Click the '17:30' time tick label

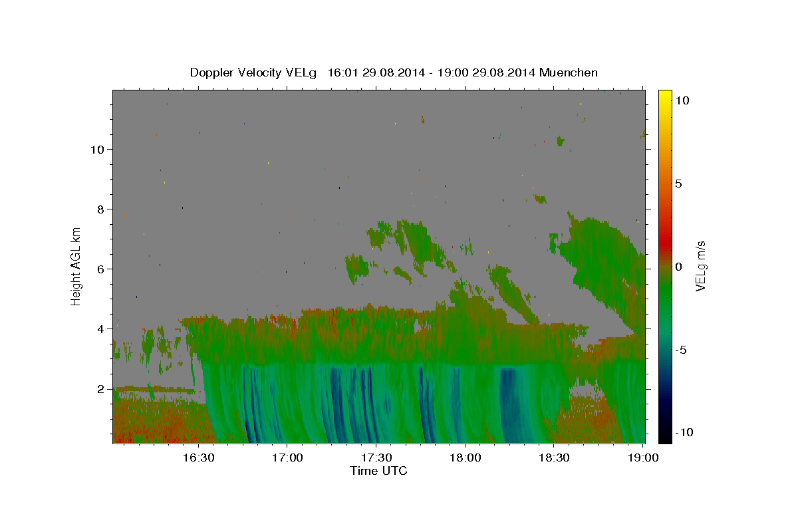(376, 458)
